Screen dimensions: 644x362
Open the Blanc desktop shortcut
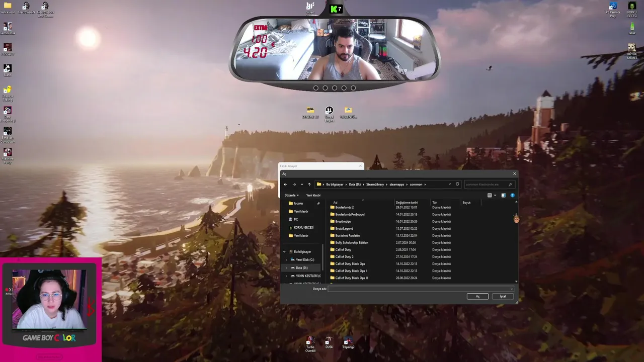pos(8,69)
